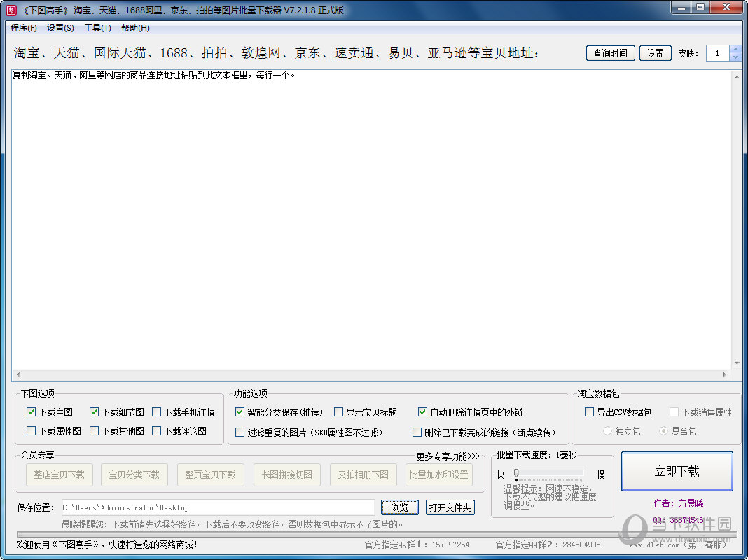Enable the 下载属性图 checkbox
Screen dimensions: 748x560
tap(31, 430)
